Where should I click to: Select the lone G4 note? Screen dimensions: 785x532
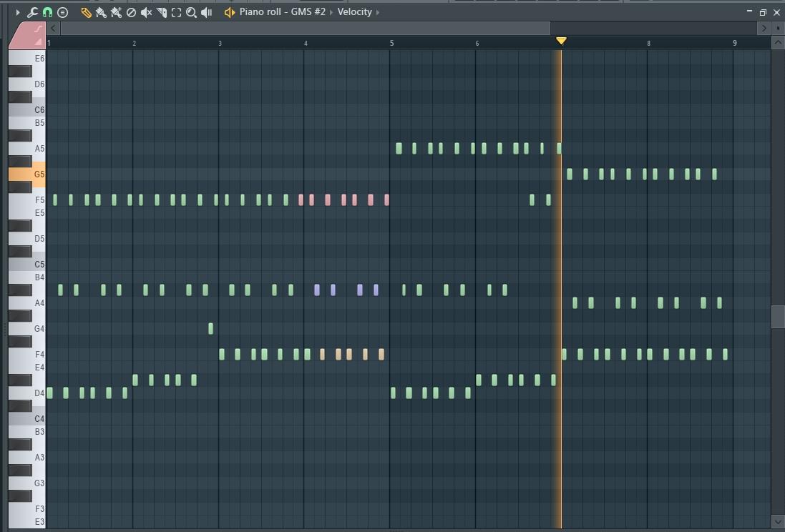point(211,328)
